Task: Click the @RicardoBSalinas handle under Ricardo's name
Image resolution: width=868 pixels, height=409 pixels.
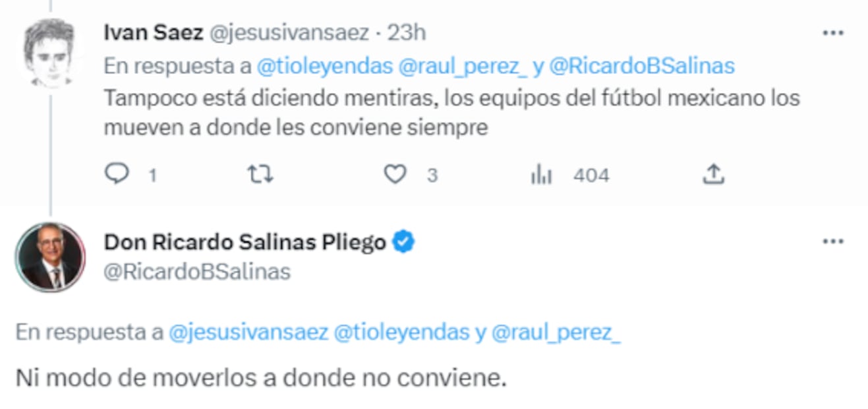Action: [197, 272]
